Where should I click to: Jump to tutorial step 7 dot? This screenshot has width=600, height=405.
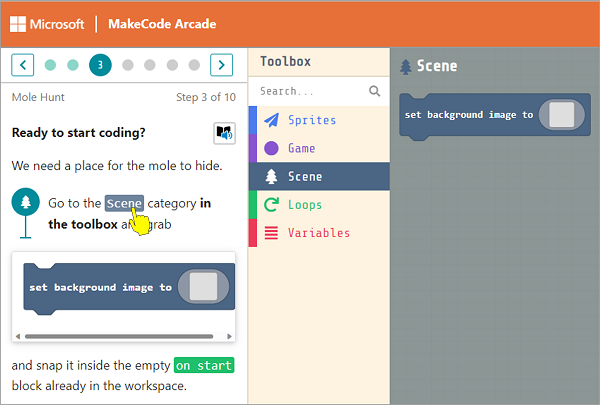click(x=194, y=65)
